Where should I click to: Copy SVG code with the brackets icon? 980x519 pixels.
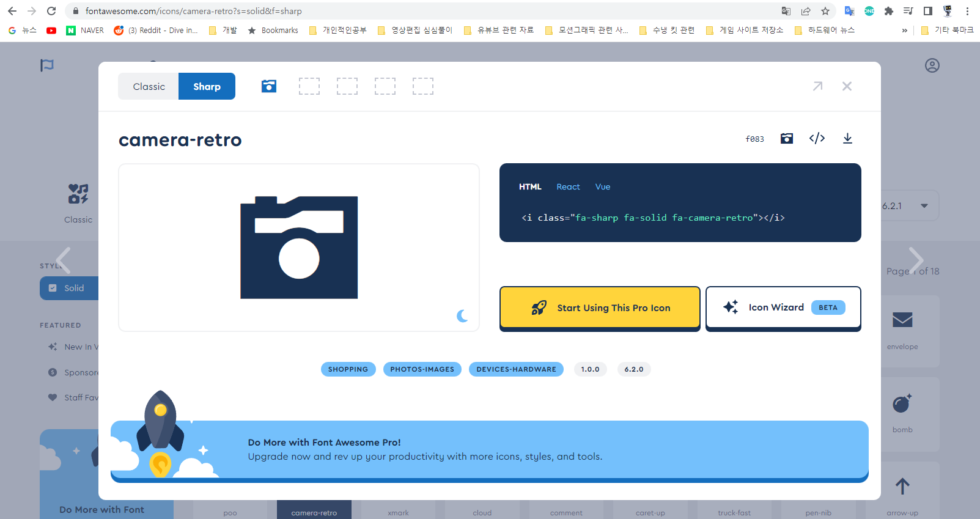tap(817, 138)
